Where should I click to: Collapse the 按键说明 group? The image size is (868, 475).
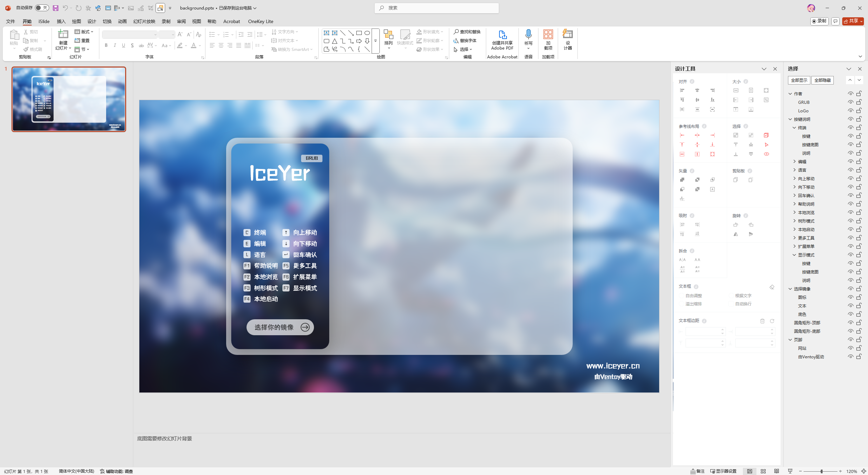point(790,119)
